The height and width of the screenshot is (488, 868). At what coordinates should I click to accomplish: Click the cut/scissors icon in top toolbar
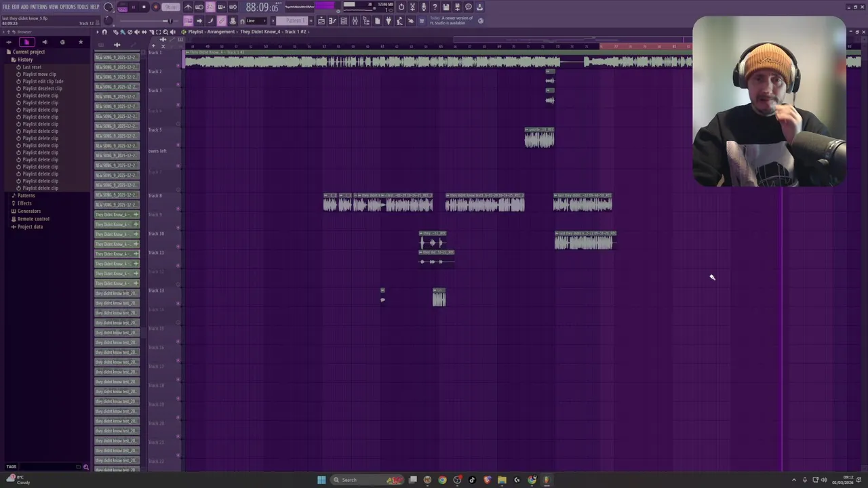[413, 7]
